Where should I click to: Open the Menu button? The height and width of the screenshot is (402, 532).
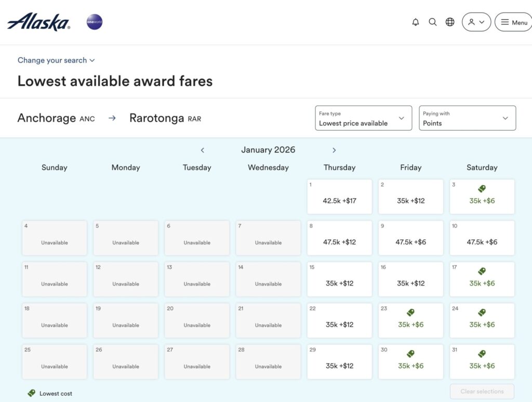coord(513,22)
